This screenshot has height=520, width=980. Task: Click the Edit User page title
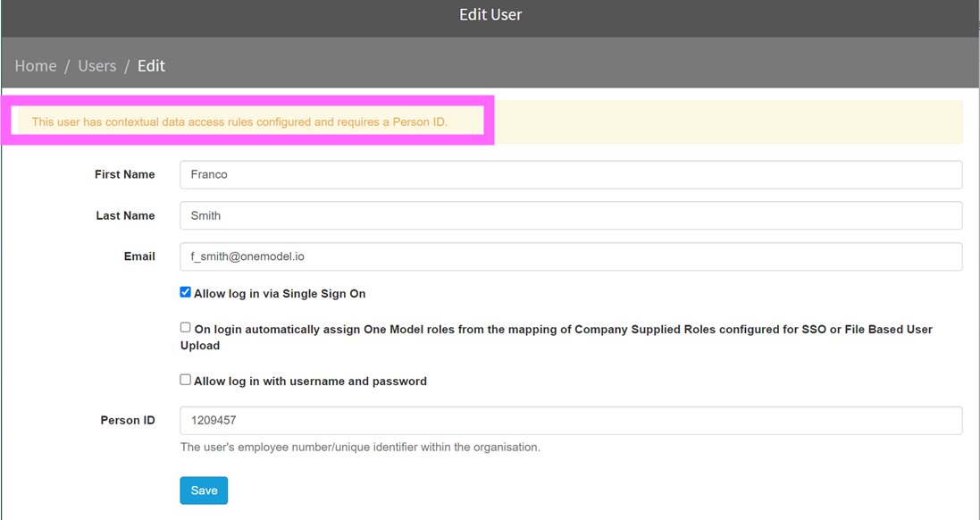coord(490,14)
